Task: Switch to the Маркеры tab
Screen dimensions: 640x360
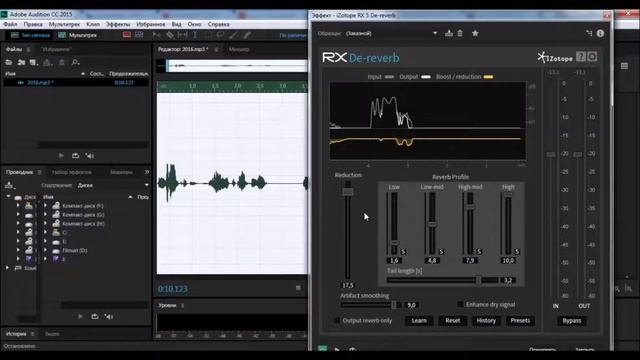Action: click(x=121, y=172)
